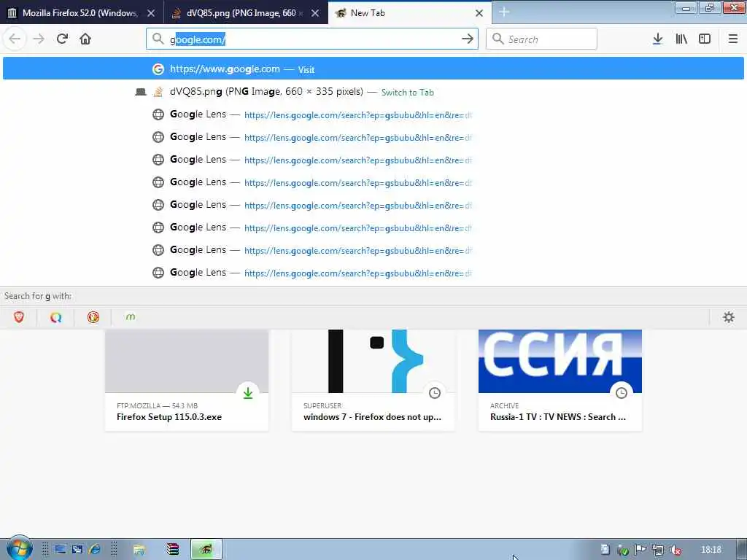The image size is (747, 560).
Task: Click history clock badge on Archive tile
Action: tap(622, 393)
